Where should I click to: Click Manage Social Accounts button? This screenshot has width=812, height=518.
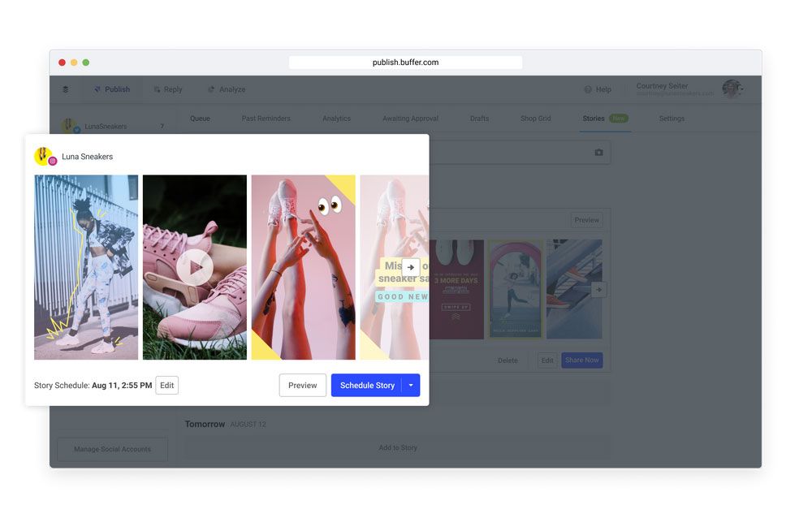(112, 449)
